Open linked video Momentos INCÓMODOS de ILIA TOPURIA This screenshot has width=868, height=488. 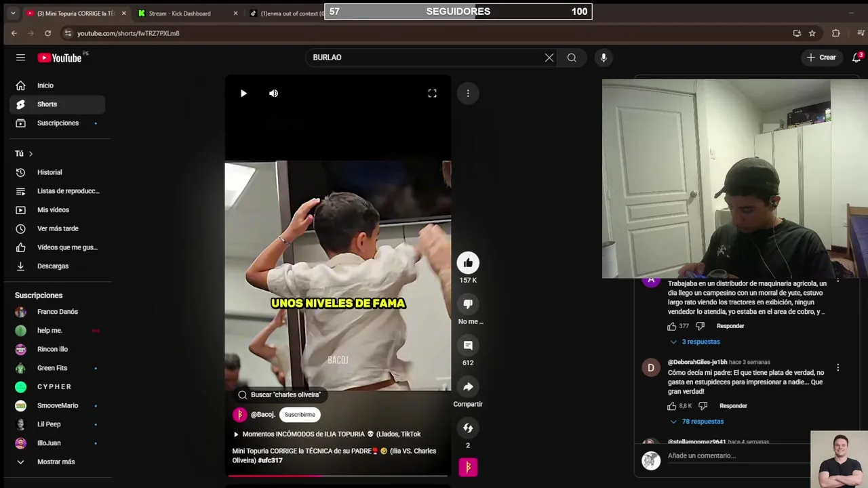pos(328,434)
